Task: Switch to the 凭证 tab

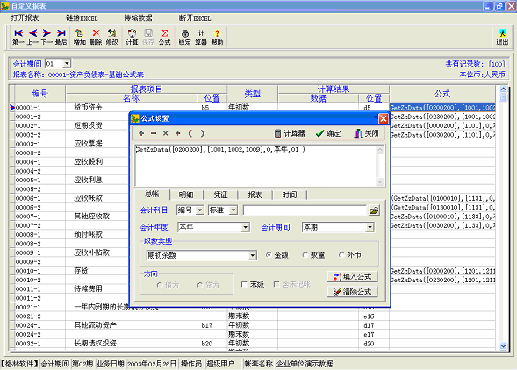Action: (220, 195)
